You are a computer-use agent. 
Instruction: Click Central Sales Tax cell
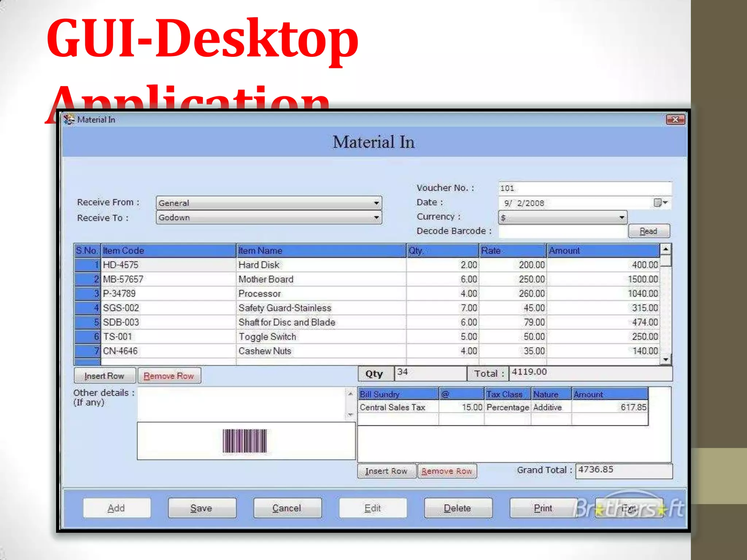click(x=398, y=407)
